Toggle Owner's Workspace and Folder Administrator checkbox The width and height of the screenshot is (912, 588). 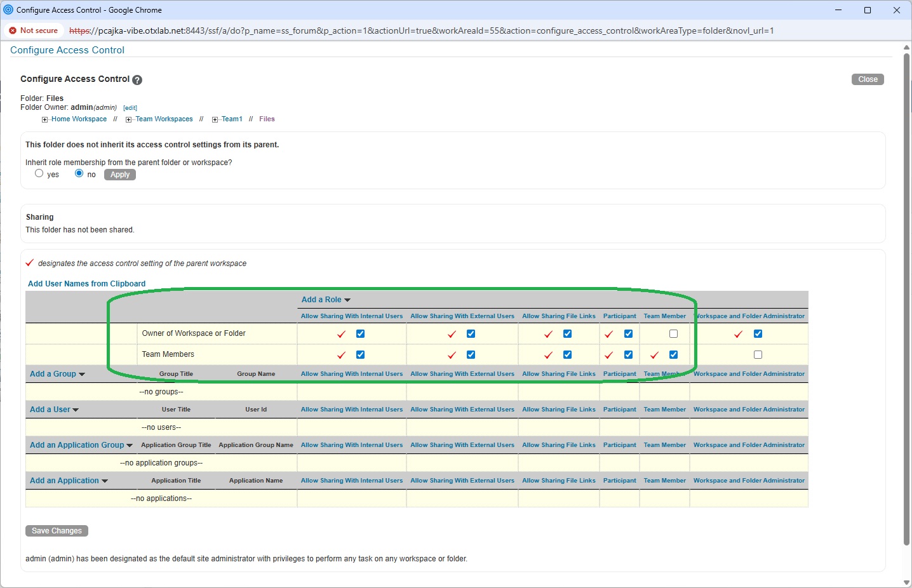[x=758, y=334]
